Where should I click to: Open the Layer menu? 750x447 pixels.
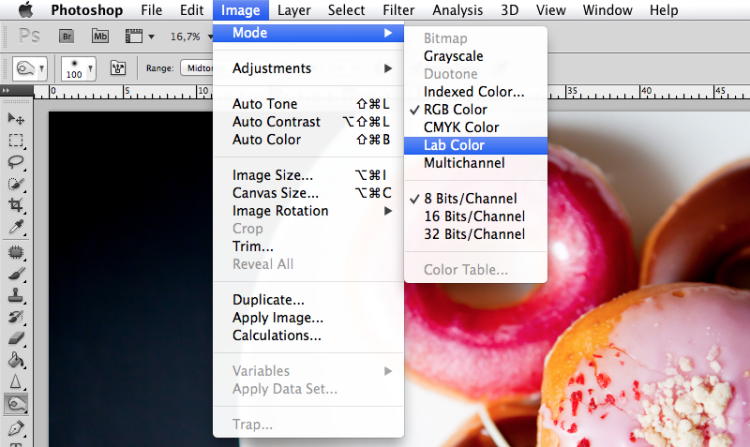(x=294, y=10)
